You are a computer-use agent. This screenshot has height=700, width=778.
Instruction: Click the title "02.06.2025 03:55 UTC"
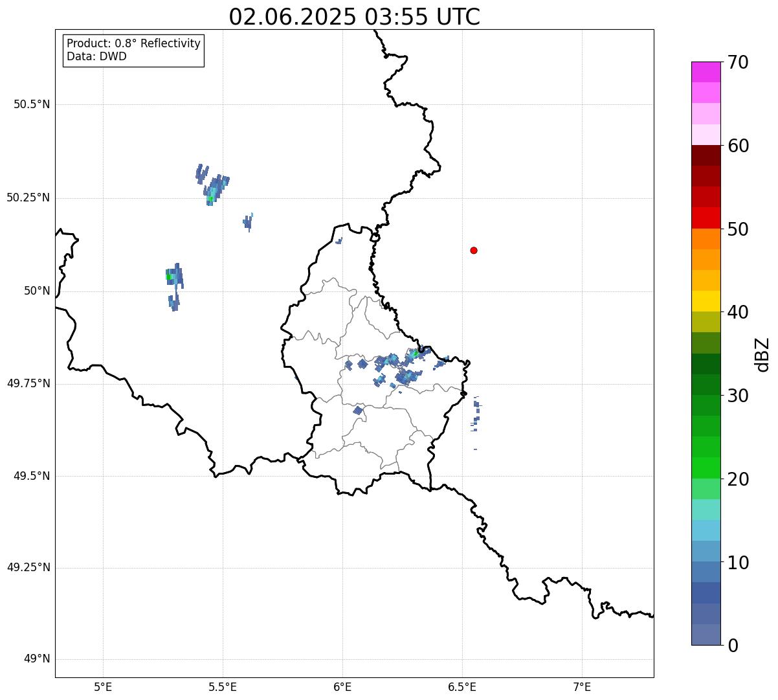pyautogui.click(x=355, y=17)
